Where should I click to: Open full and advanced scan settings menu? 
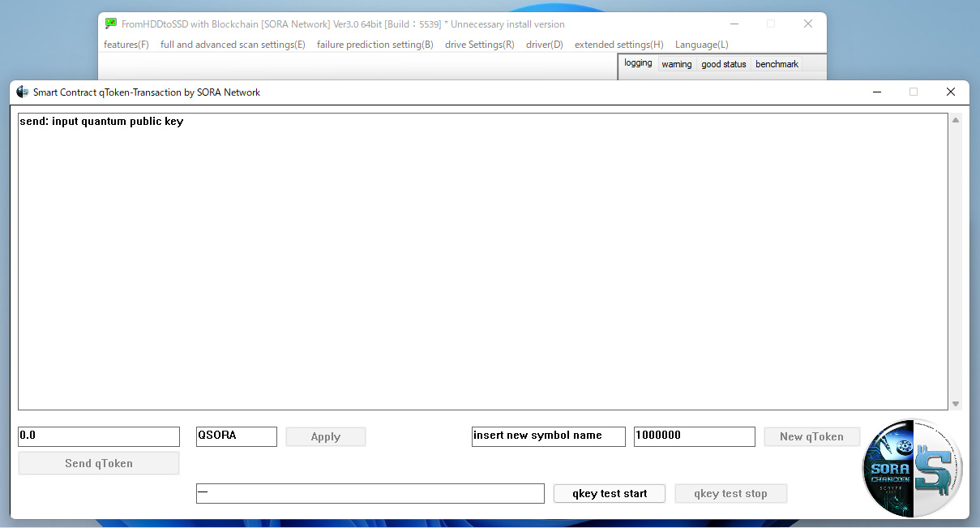[233, 45]
